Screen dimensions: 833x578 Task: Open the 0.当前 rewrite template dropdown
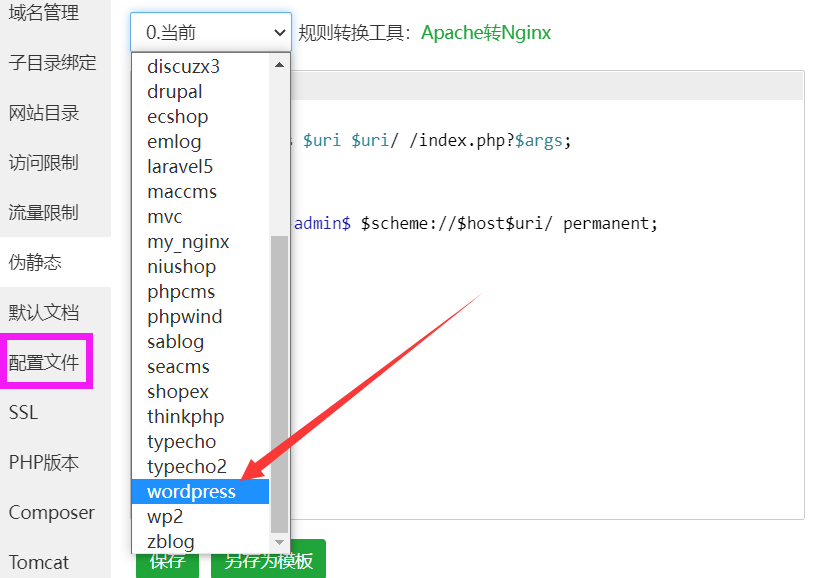click(211, 32)
